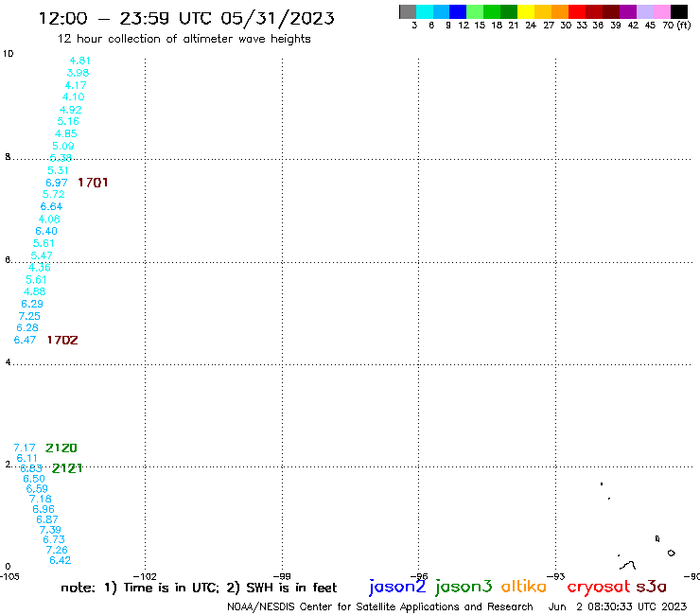
Task: Click the wave height value 4.92
Action: click(x=71, y=110)
